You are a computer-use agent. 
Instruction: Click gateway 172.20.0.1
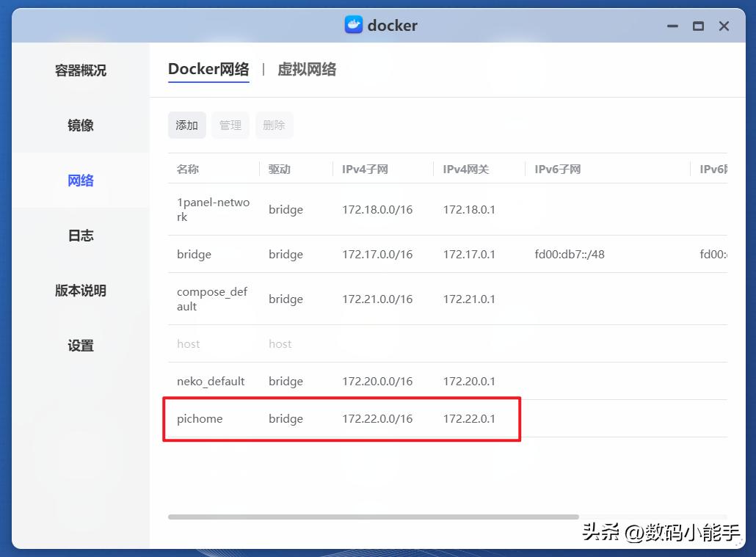(x=469, y=382)
